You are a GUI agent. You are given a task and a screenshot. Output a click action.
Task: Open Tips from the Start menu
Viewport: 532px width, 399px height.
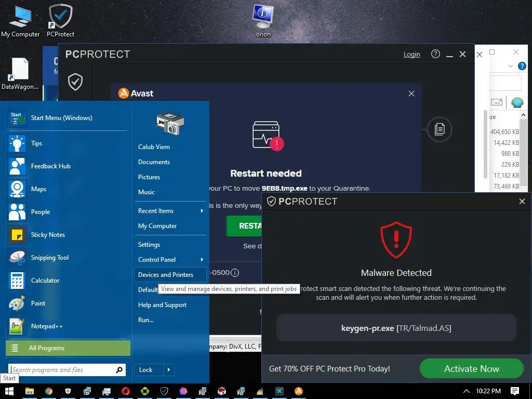[67, 143]
